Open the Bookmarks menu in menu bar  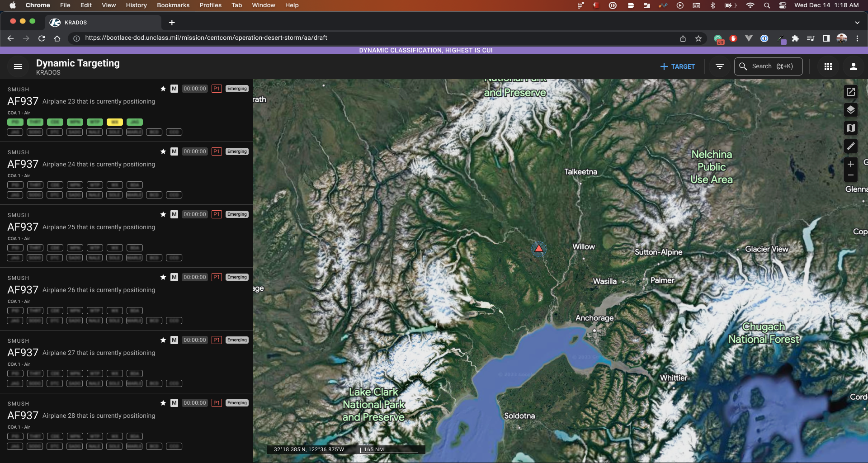pyautogui.click(x=173, y=5)
